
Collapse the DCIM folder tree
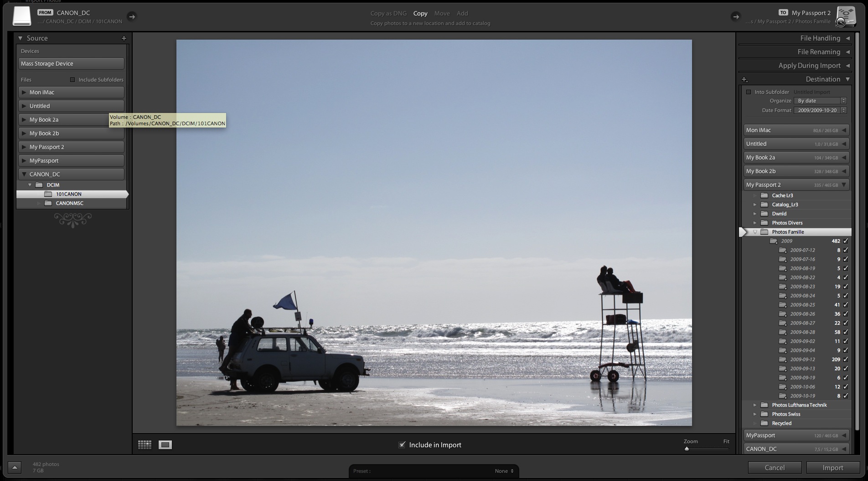click(30, 185)
